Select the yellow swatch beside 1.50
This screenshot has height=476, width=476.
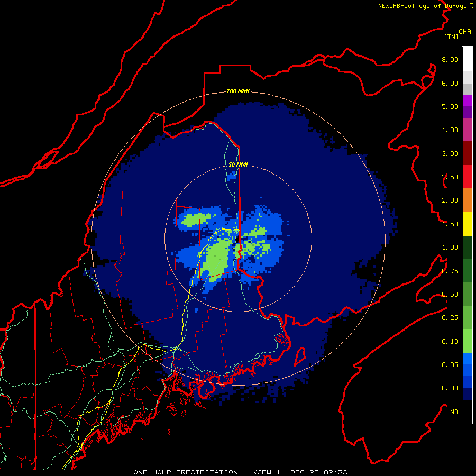coord(467,224)
